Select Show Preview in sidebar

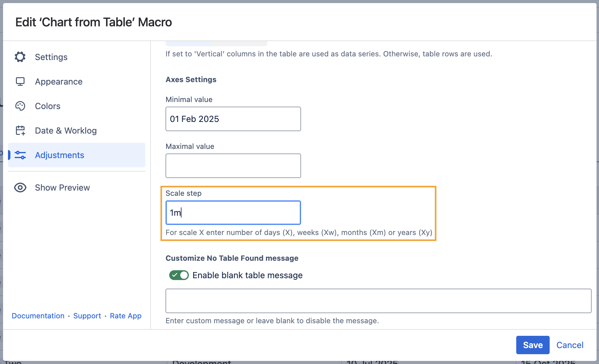[62, 188]
